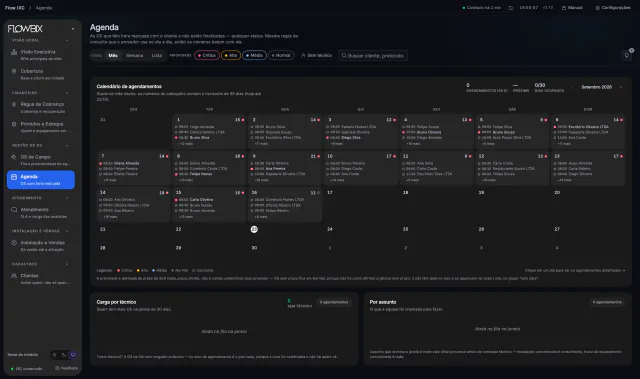Viewport: 640px width, 379px height.
Task: Click the Clientes people icon
Action: 14,276
